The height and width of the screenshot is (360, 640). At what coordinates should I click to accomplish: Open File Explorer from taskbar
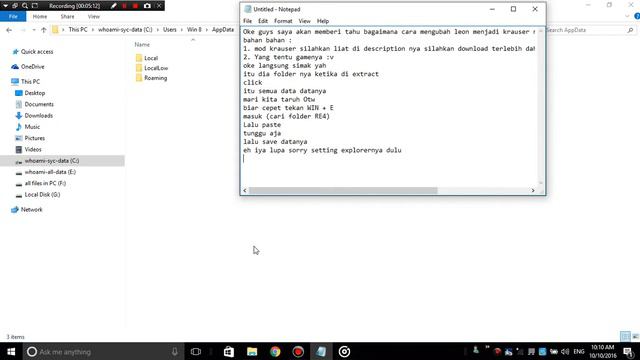[x=252, y=351]
